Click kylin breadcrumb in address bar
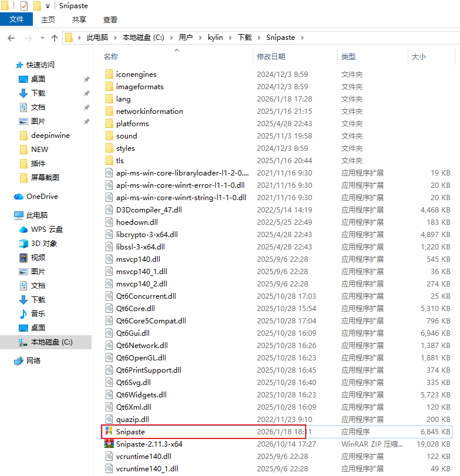 point(215,38)
